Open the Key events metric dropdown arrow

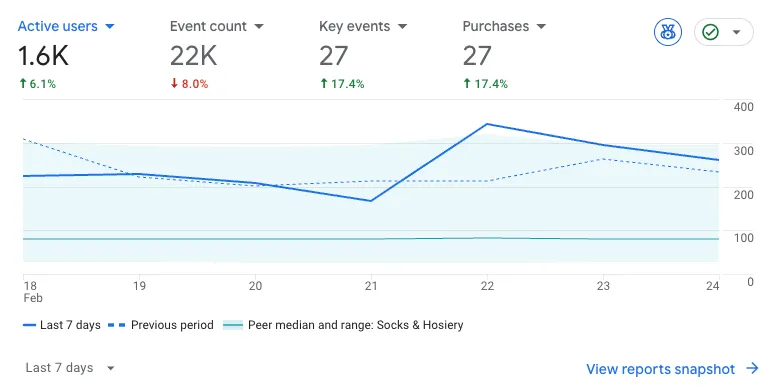click(402, 26)
